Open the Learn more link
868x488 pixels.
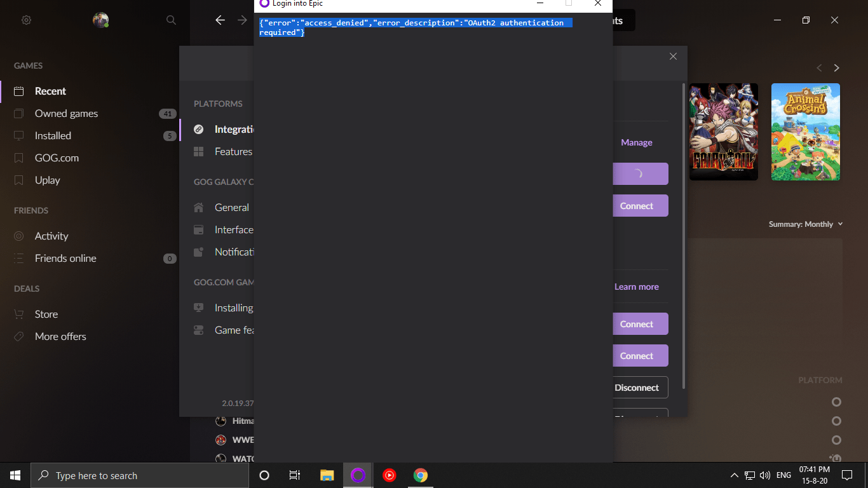pos(636,287)
